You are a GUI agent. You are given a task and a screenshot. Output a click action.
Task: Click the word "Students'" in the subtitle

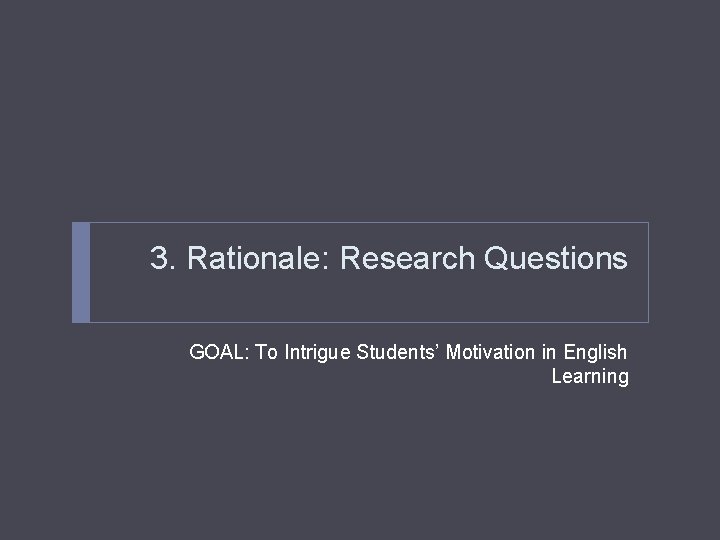[396, 352]
